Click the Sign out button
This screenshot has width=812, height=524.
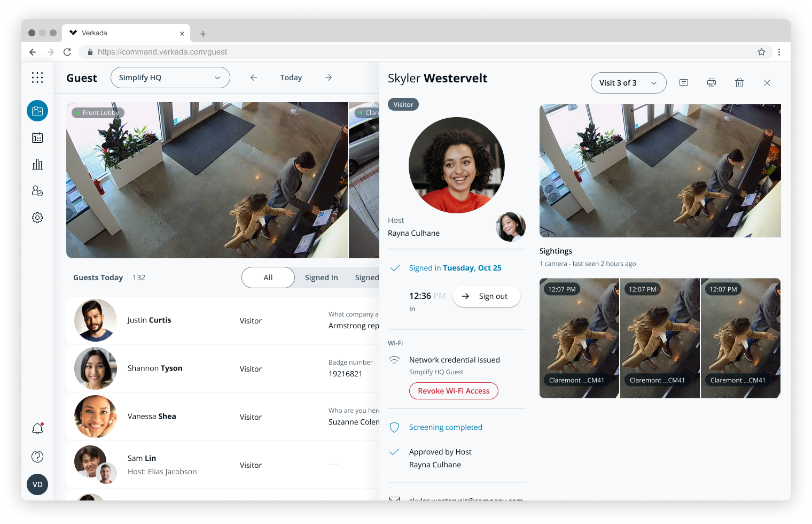click(x=486, y=296)
